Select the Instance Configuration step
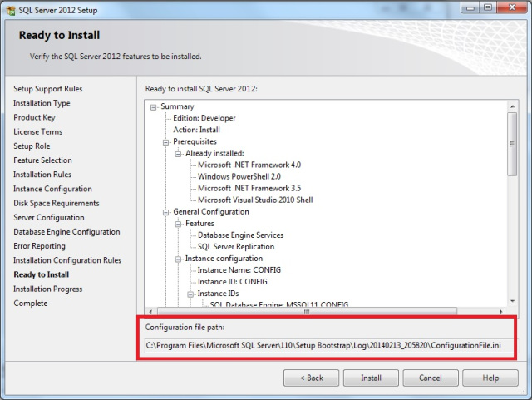 [52, 189]
